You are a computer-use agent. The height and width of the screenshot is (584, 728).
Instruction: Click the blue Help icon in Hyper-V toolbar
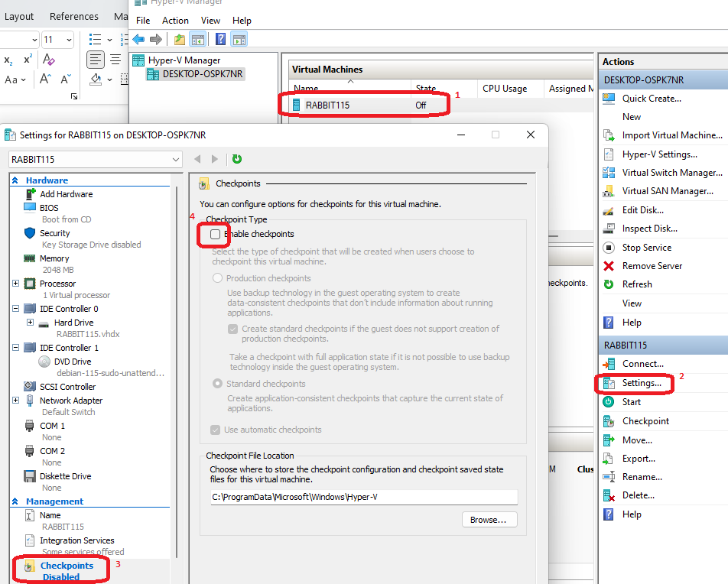[x=220, y=40]
